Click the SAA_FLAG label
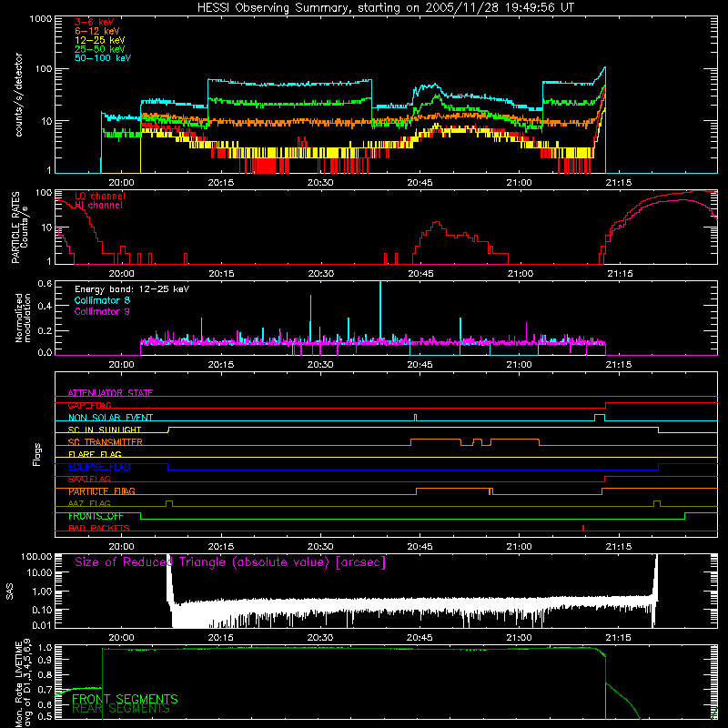Image resolution: width=728 pixels, height=728 pixels. (89, 480)
